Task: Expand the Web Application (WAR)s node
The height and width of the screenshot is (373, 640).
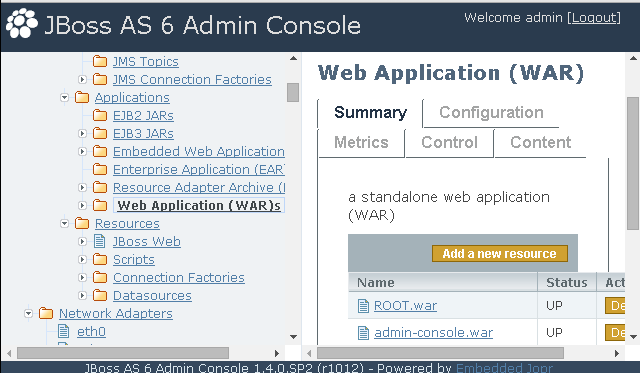Action: [x=82, y=205]
